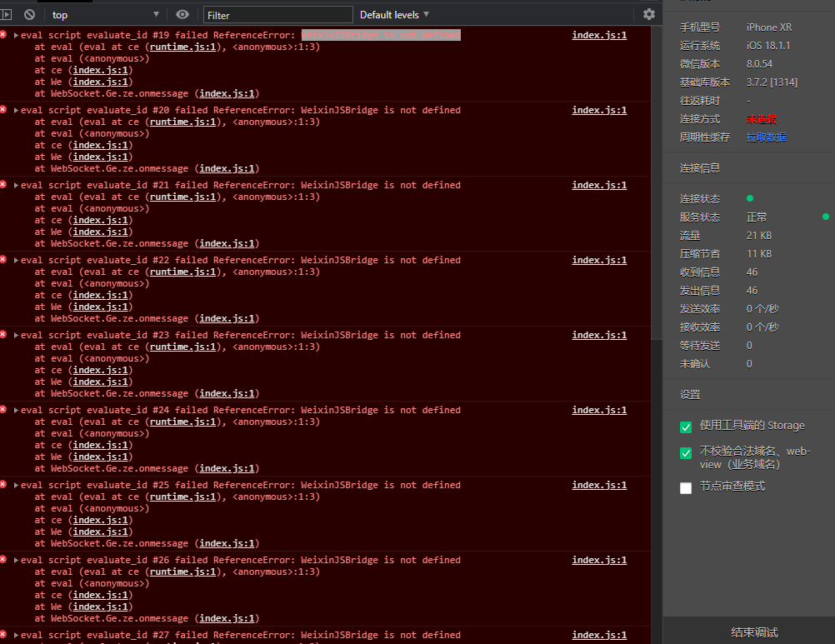The image size is (835, 644).
Task: Open console settings gear icon
Action: coord(648,14)
